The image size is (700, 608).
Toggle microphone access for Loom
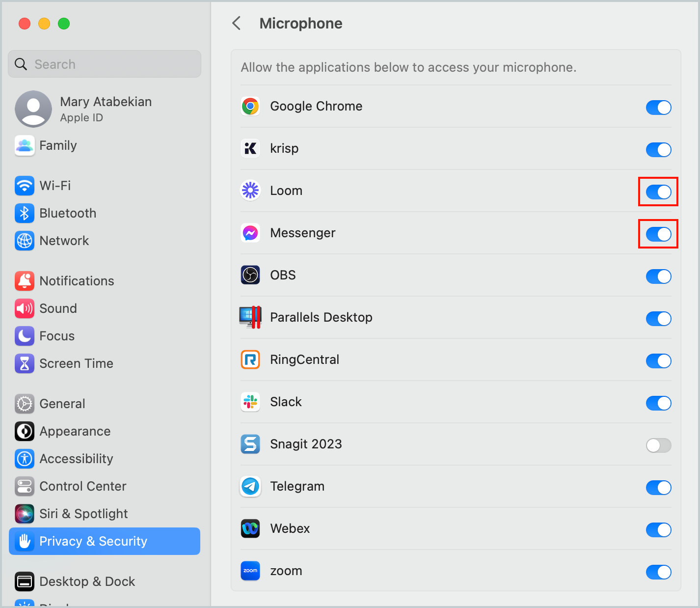point(658,192)
